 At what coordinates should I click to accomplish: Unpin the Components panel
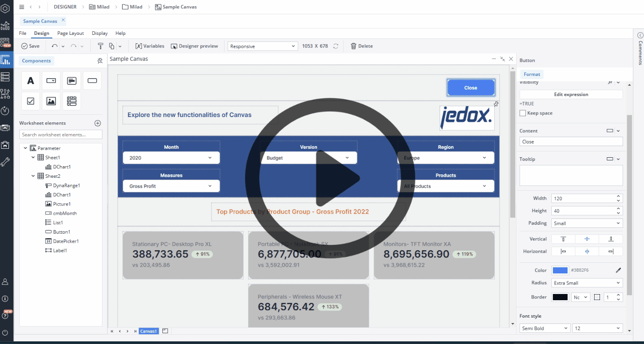pos(100,61)
